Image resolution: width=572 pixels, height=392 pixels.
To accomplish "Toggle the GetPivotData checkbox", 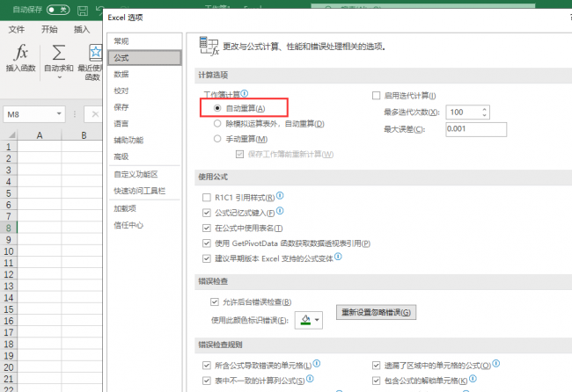I will (x=207, y=243).
